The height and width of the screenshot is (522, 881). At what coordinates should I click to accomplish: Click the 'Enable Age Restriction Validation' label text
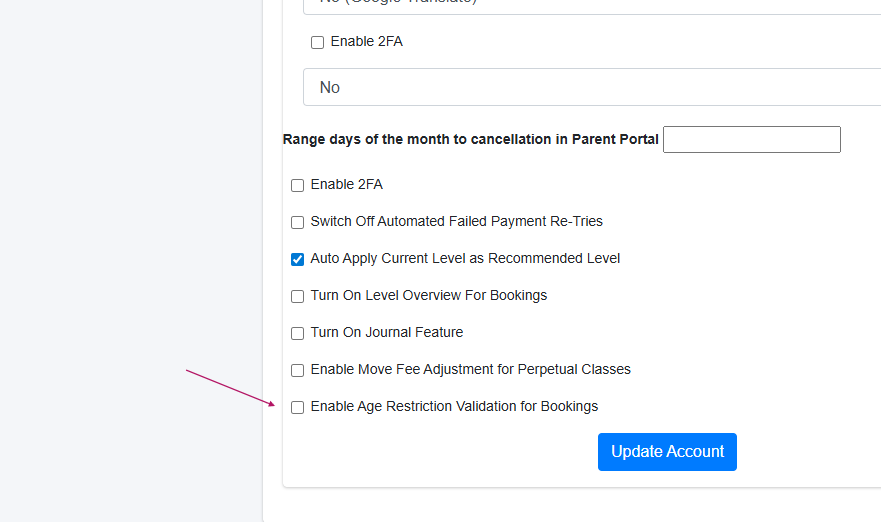454,406
